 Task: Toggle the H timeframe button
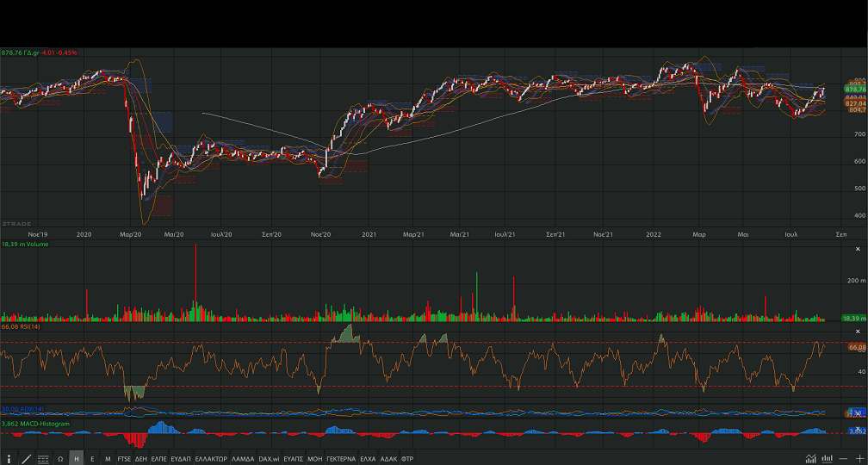(76, 459)
